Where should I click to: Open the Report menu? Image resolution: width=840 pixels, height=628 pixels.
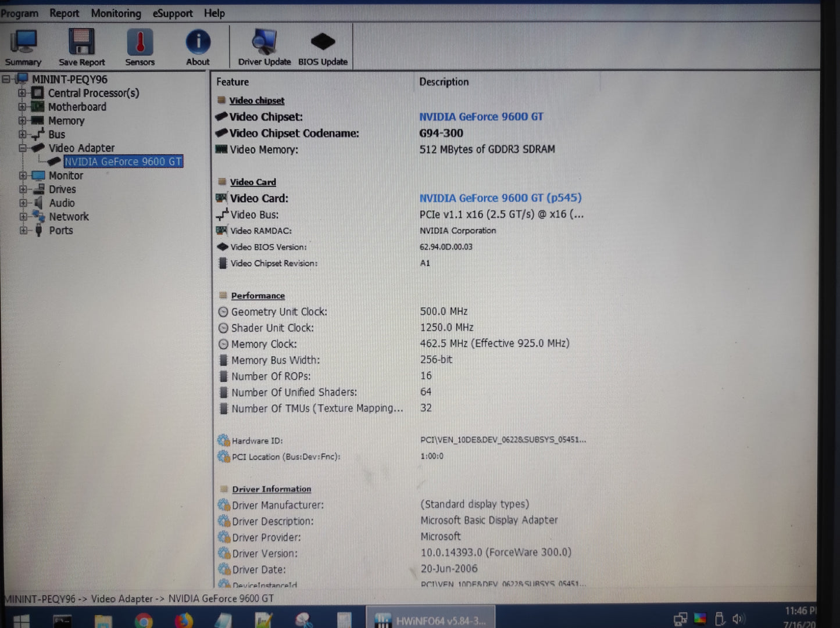[64, 13]
